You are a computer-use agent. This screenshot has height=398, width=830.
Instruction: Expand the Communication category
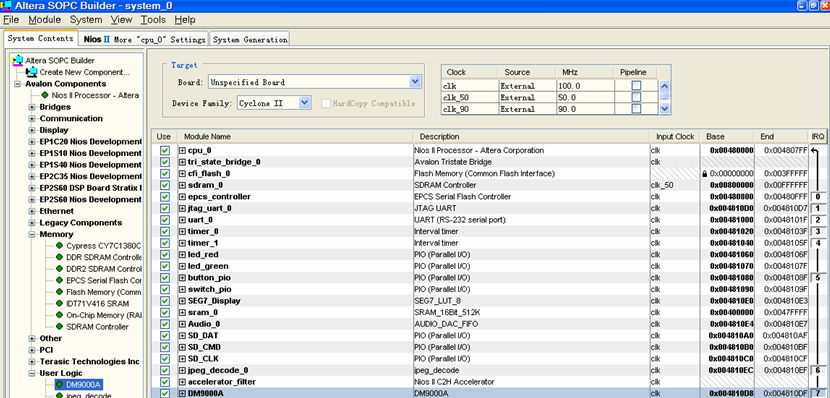32,119
